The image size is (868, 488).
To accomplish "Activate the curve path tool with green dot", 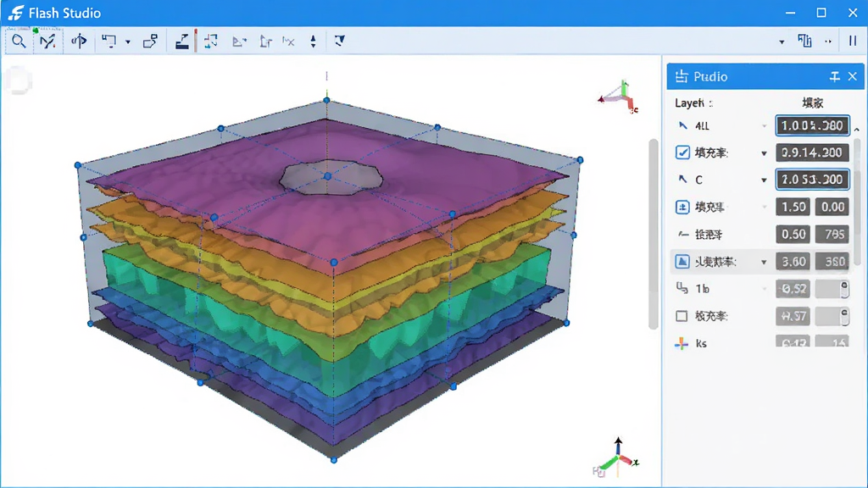I will click(x=47, y=41).
